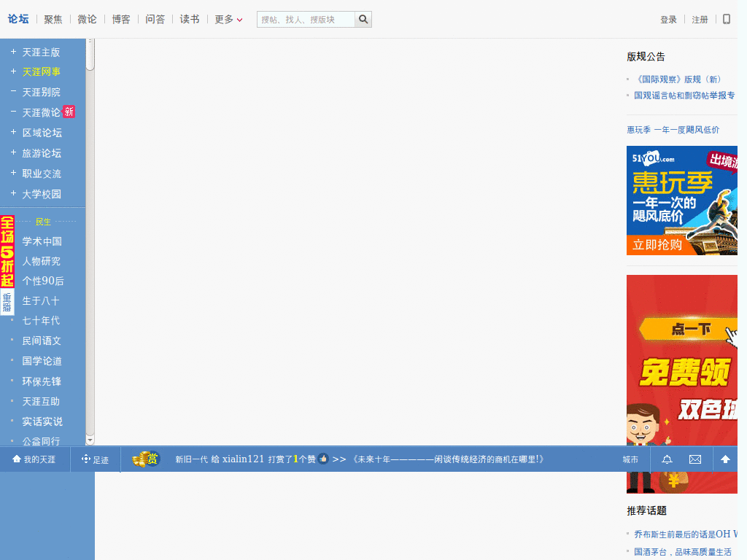Expand 大学校园 section

[x=13, y=193]
